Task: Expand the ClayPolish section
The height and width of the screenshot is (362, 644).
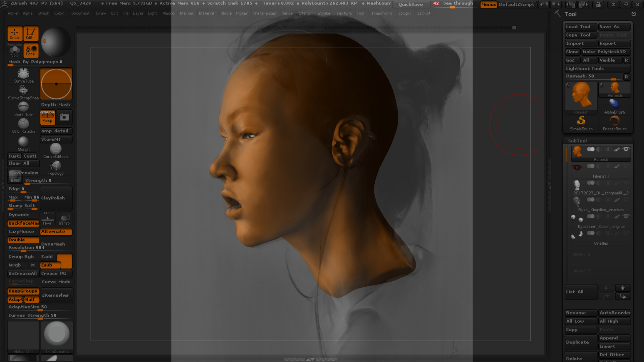Action: (x=56, y=198)
